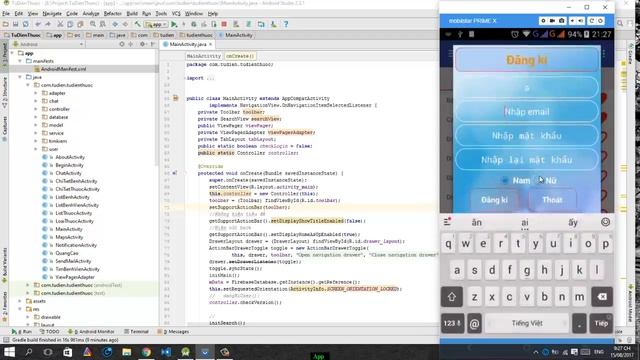Screen dimensions: 640x360
Task: Open the Analyze menu
Action: (x=91, y=13)
